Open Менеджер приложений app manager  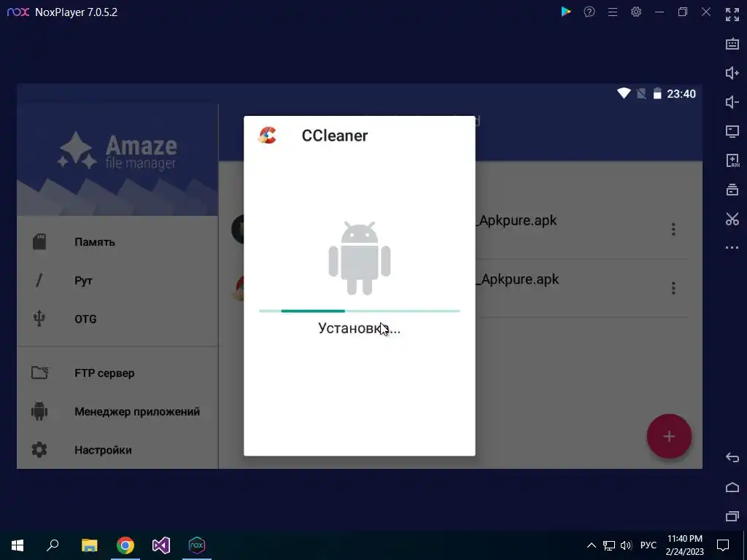point(117,411)
